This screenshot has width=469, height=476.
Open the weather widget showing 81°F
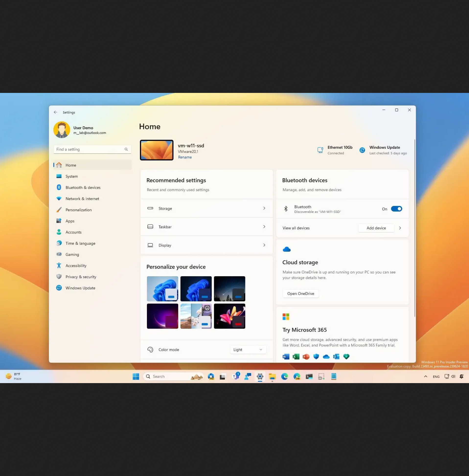click(x=13, y=376)
